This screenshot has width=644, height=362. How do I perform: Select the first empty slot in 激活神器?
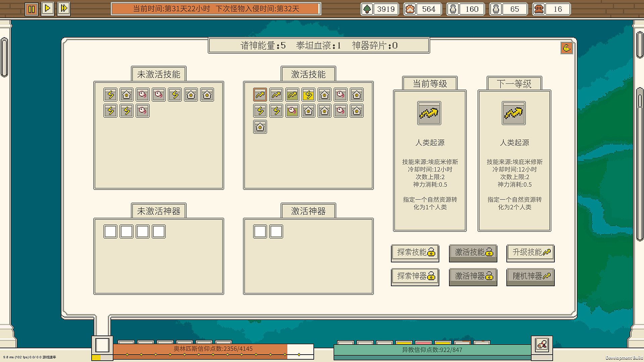[x=260, y=231]
